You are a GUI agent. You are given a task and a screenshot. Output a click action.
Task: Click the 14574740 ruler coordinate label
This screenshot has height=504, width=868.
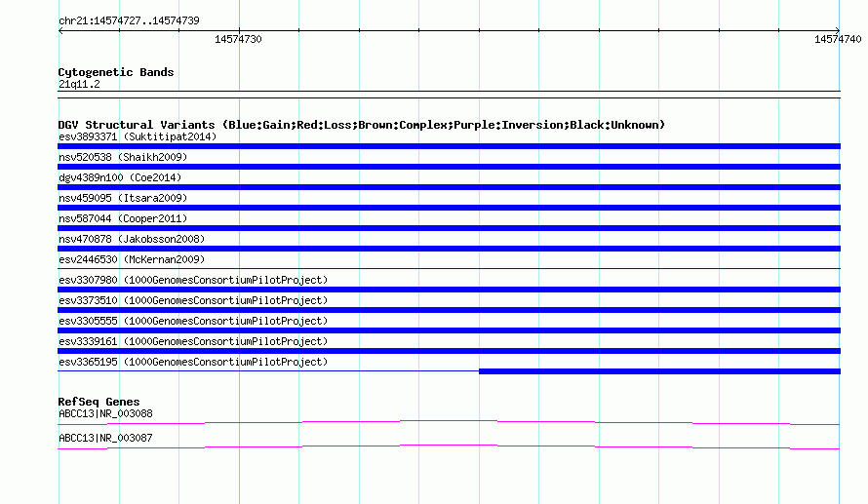coord(838,39)
